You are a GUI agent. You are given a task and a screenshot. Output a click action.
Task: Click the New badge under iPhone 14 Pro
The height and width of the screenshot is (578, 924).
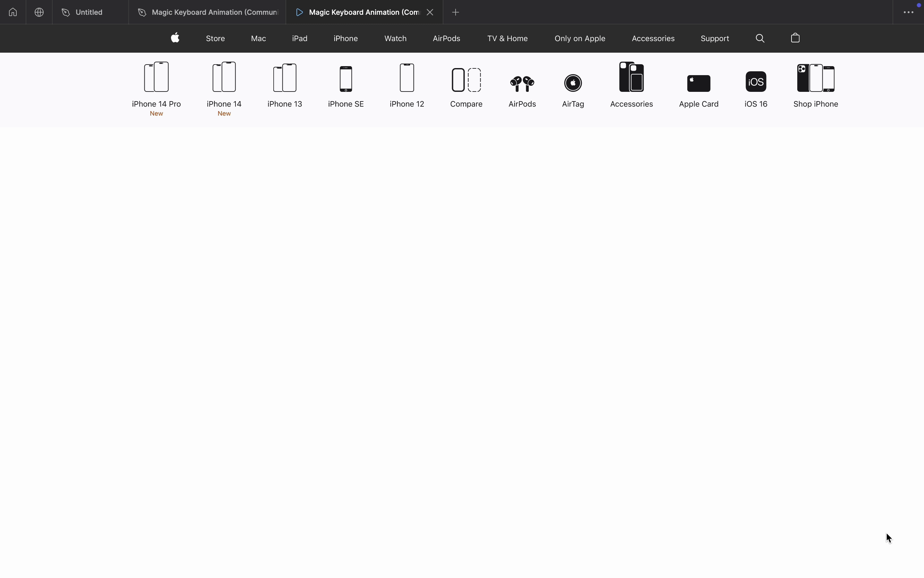(x=157, y=114)
